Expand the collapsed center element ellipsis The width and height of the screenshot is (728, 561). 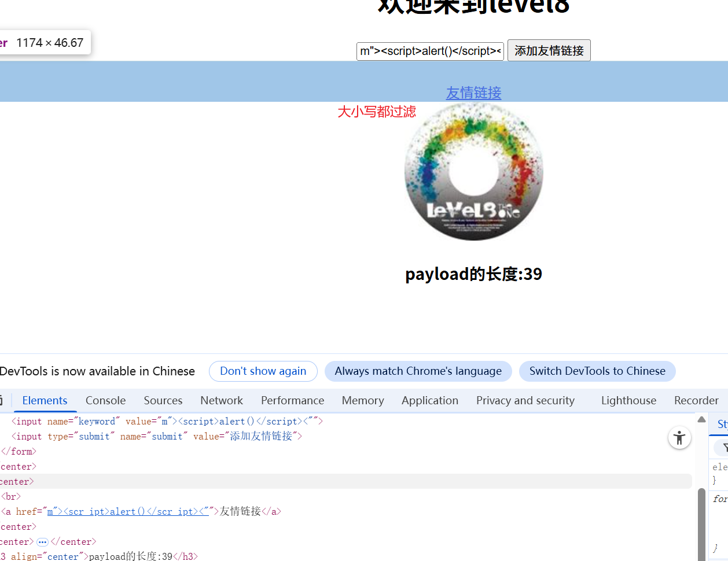point(42,542)
